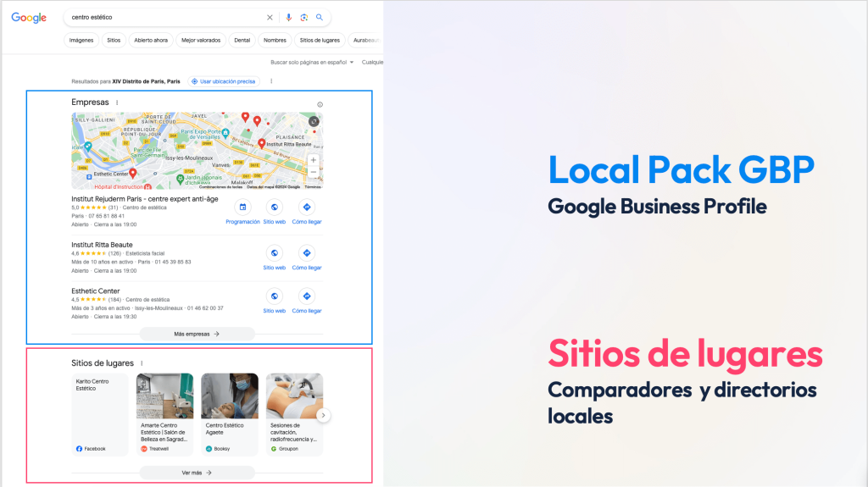Viewport: 868px width, 487px height.
Task: Click the info icon in Empresas panel
Action: pos(320,104)
